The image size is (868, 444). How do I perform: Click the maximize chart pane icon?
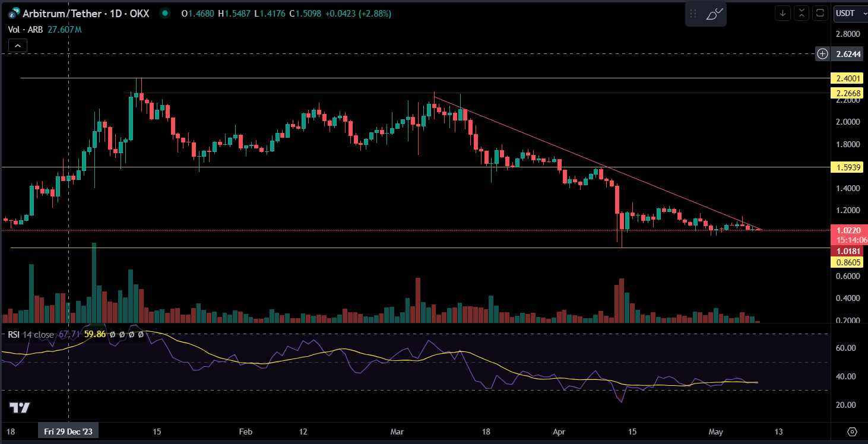[820, 12]
